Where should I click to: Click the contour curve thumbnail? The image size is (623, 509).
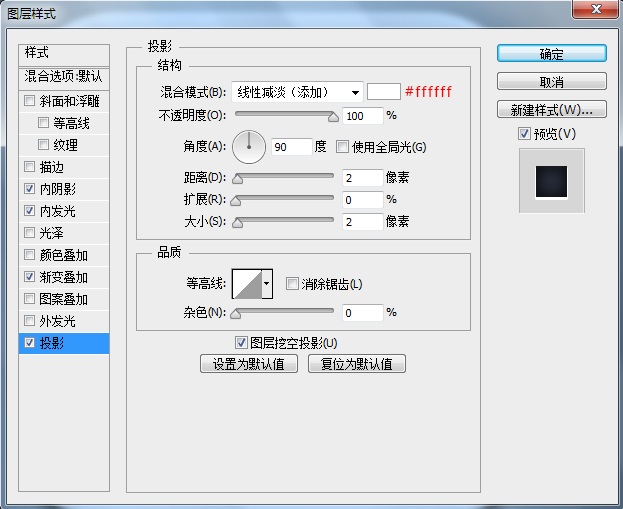247,284
